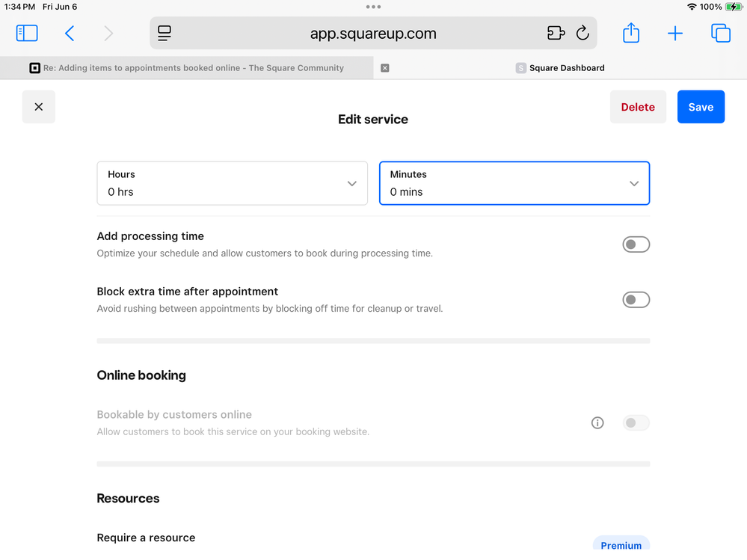Toggle Block extra time after appointment

(636, 300)
